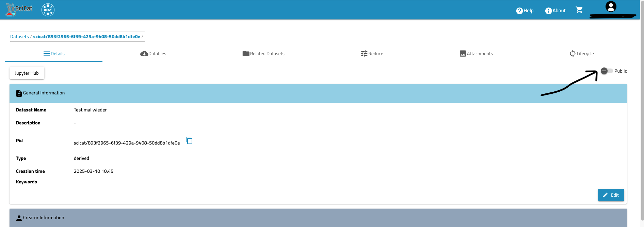The width and height of the screenshot is (644, 227).
Task: Toggle the Public switch on
Action: (607, 71)
